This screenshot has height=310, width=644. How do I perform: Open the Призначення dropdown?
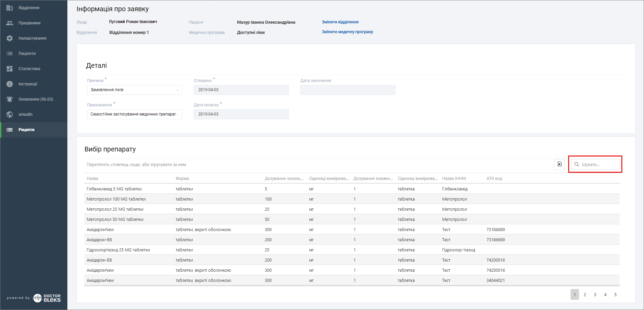(134, 114)
